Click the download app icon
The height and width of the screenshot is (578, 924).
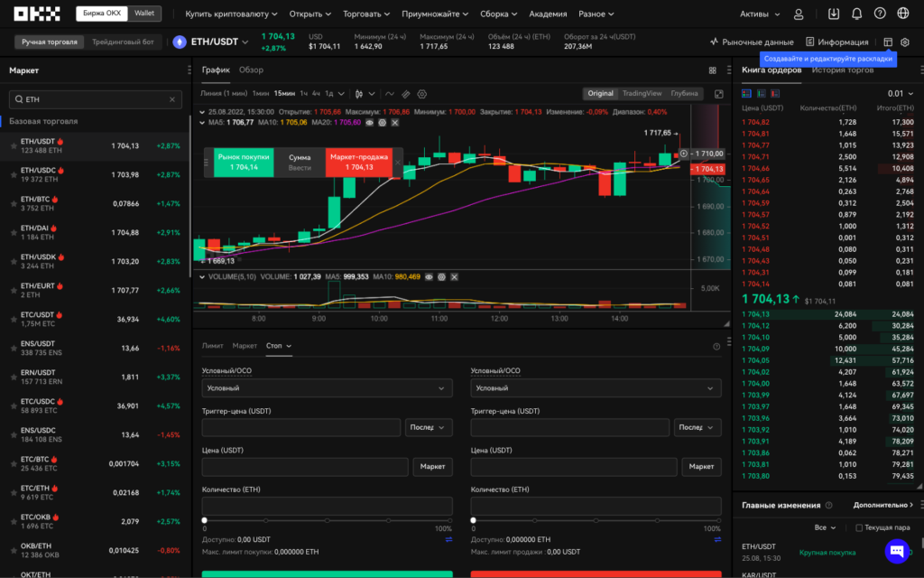tap(833, 14)
